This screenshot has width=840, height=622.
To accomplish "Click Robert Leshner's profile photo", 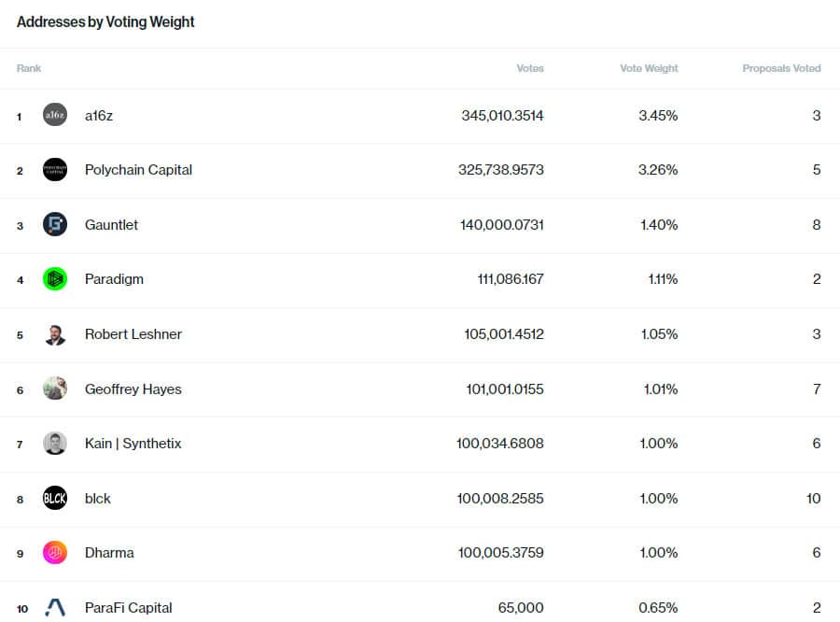I will [x=55, y=334].
